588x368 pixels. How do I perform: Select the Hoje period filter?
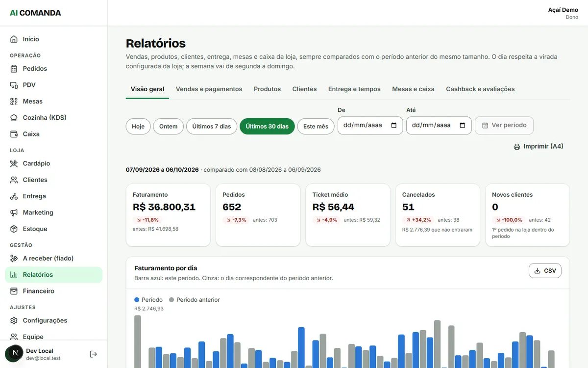[x=138, y=126]
